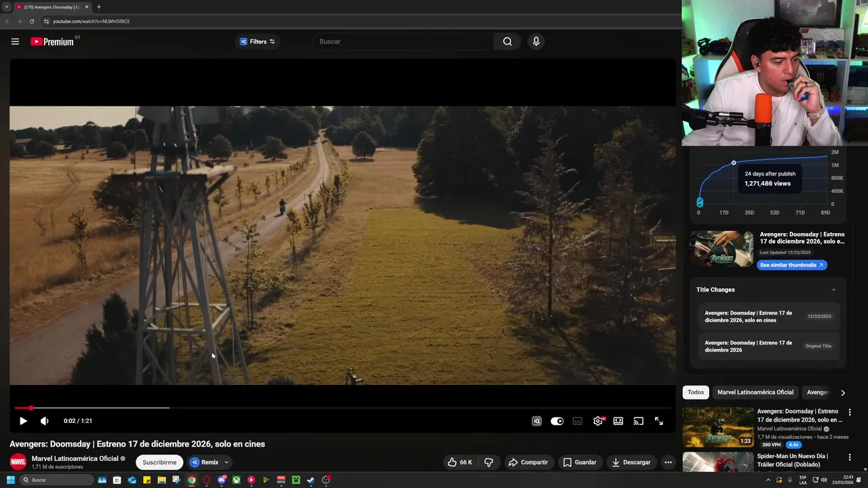The width and height of the screenshot is (868, 488).
Task: Click the search magnifier button
Action: tap(507, 41)
